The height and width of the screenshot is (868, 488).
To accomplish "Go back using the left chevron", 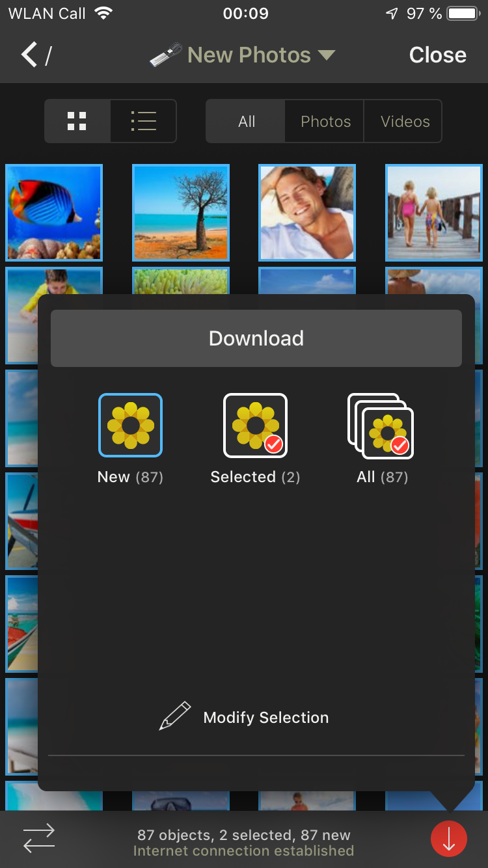I will 29,55.
